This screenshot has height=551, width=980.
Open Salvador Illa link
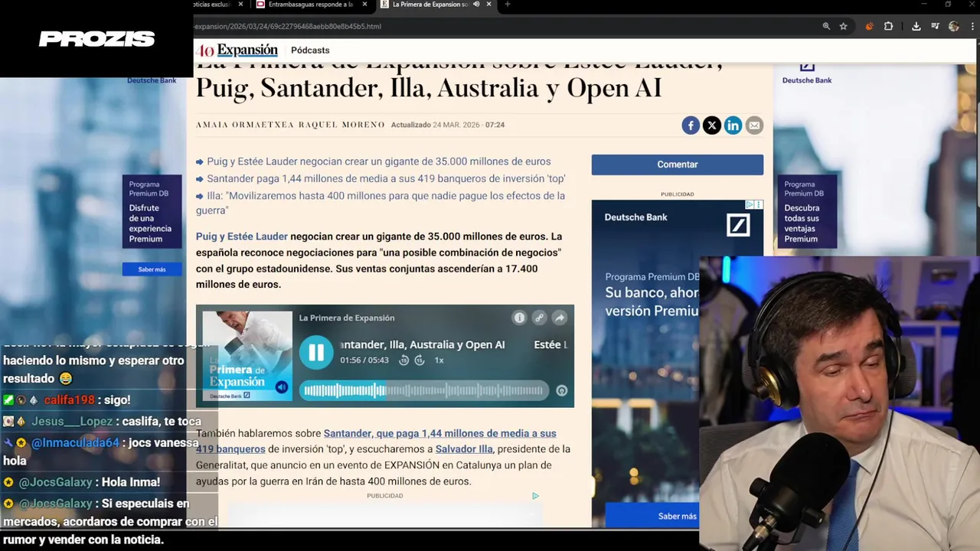(464, 449)
